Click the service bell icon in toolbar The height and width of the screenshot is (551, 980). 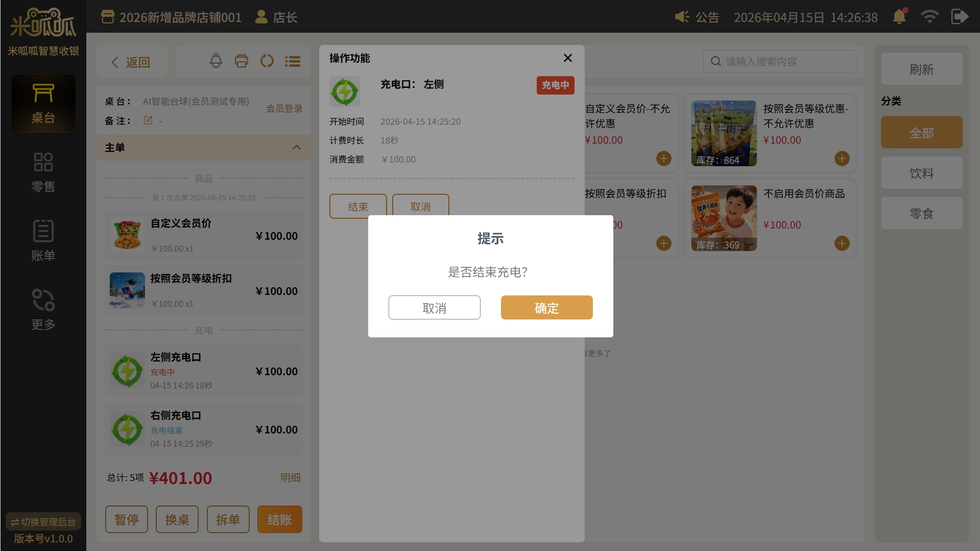[216, 61]
